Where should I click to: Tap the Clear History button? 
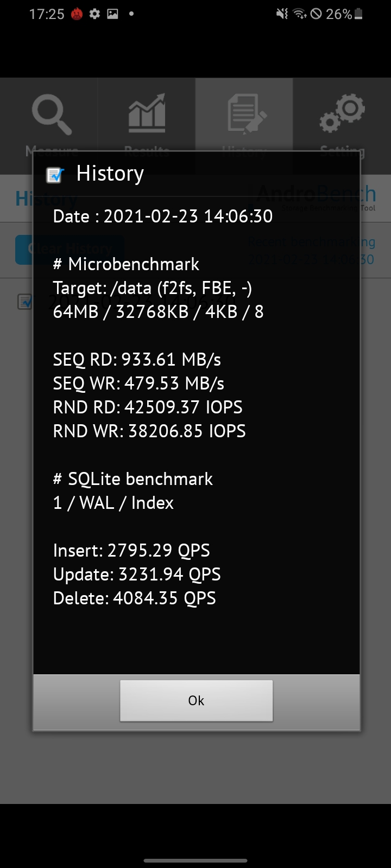point(70,250)
